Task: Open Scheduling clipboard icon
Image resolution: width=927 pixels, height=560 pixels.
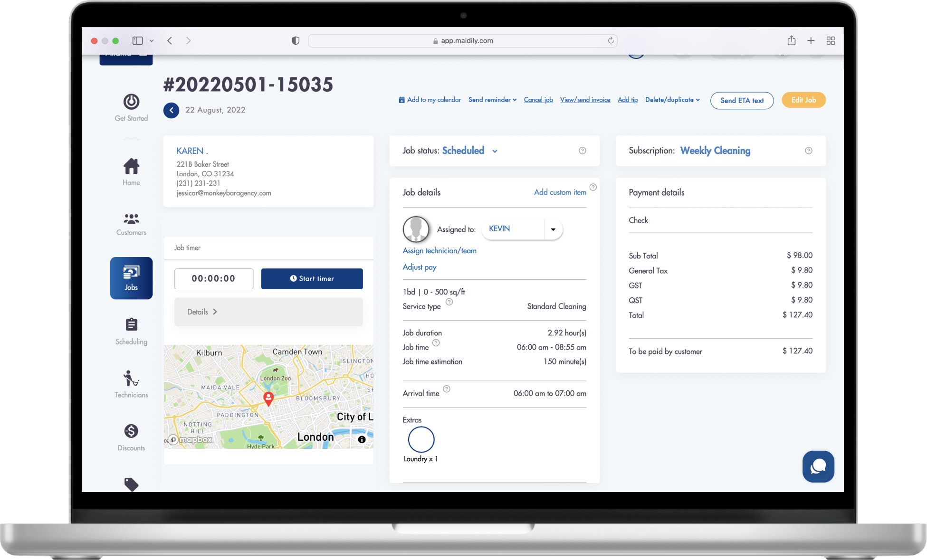Action: (131, 331)
